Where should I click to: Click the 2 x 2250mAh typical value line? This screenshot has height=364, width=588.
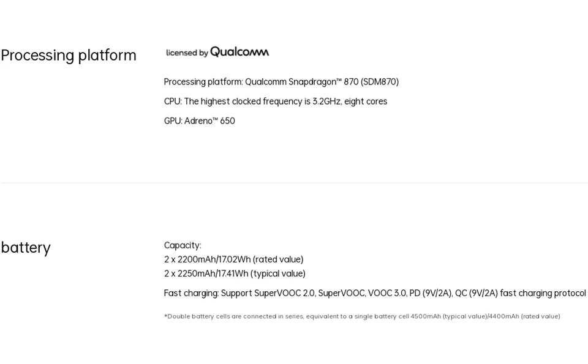(x=235, y=273)
